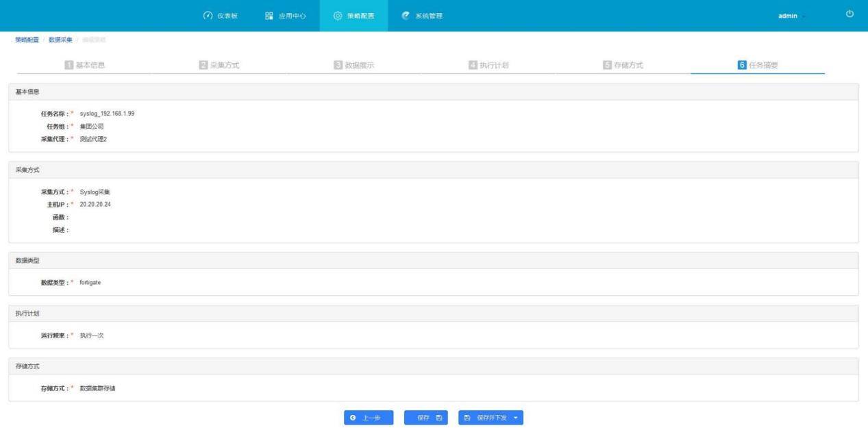
Task: Click the 系统管理 icon
Action: [406, 16]
